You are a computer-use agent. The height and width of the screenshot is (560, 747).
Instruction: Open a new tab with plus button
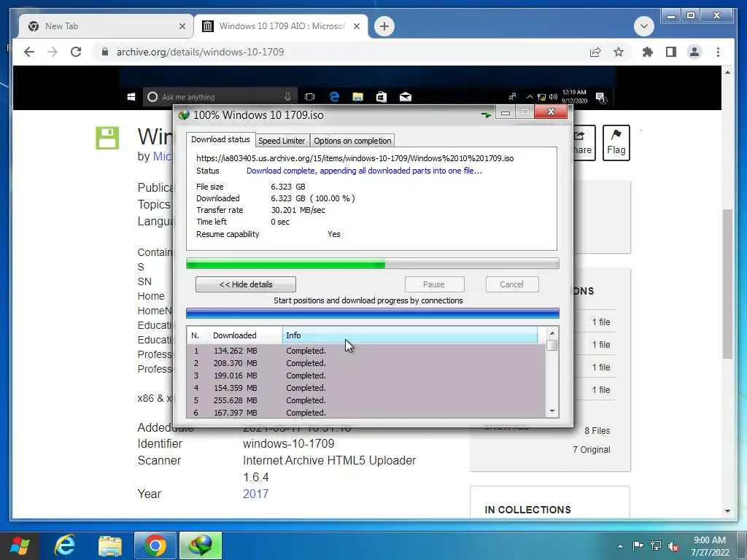click(x=384, y=26)
